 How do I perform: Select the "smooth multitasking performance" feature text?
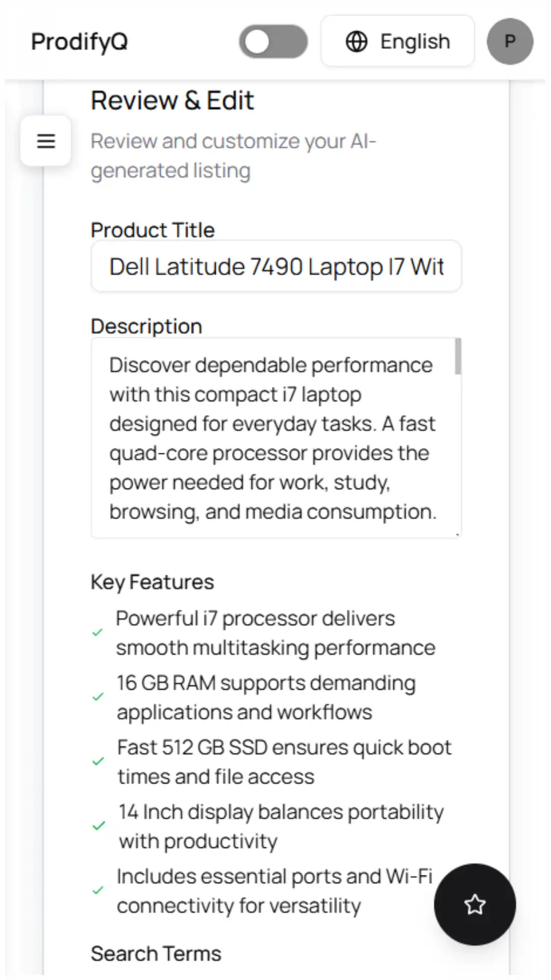click(x=275, y=648)
